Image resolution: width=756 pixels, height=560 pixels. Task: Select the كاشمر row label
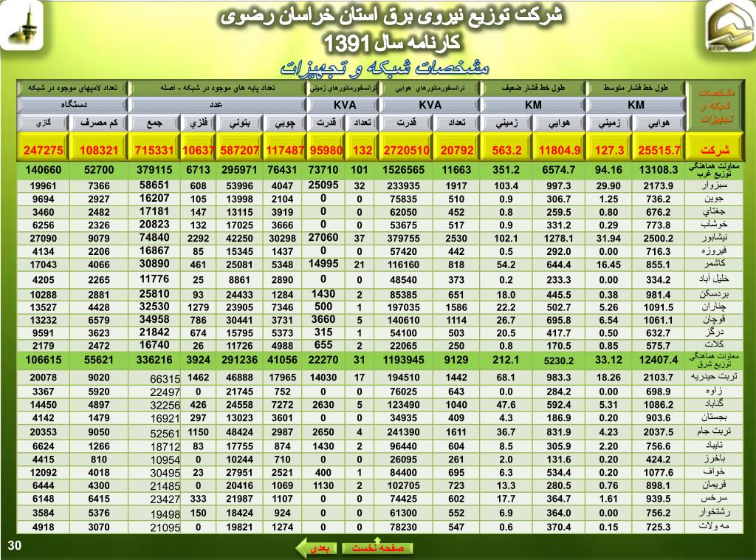(714, 264)
